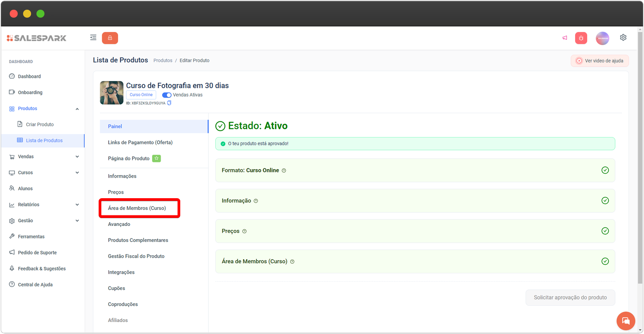This screenshot has height=334, width=644.
Task: Open the megaphone announcements icon
Action: pos(565,38)
